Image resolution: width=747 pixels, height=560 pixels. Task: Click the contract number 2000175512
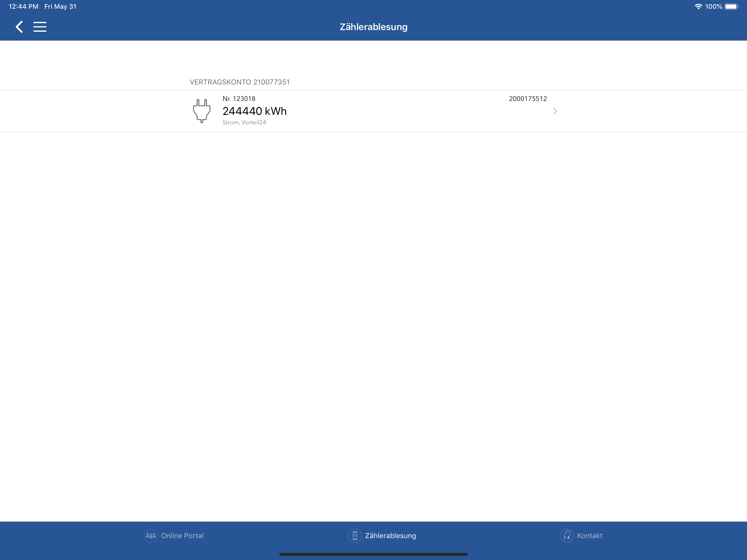point(528,99)
